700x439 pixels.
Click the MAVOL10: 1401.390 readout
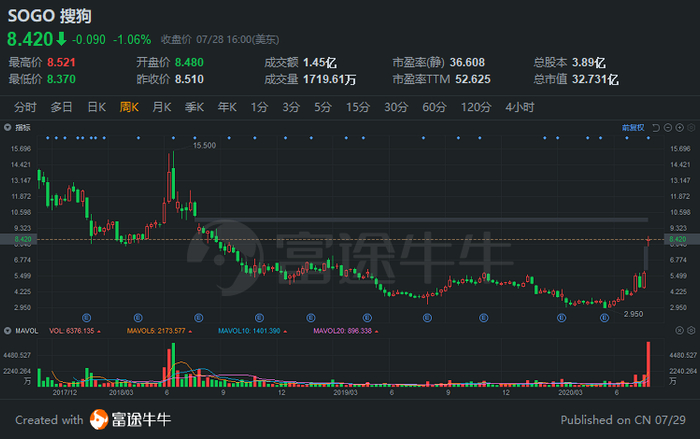[x=249, y=331]
